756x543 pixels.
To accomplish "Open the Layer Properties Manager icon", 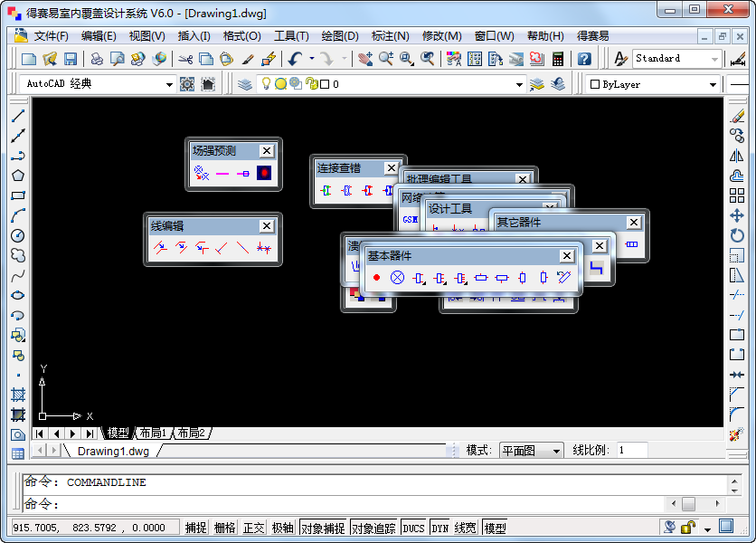I will [x=245, y=84].
